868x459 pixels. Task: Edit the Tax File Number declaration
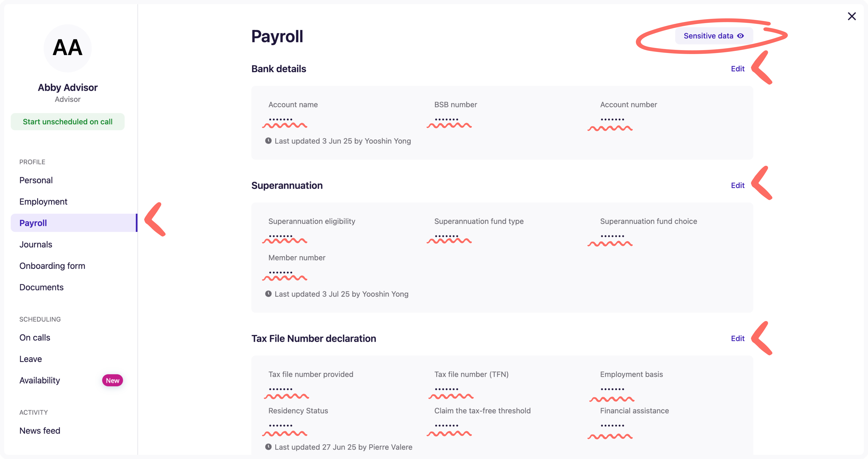[x=737, y=339]
